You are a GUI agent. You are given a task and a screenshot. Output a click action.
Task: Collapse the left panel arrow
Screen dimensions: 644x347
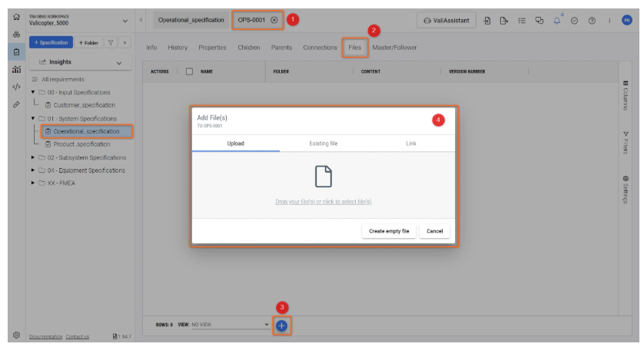tap(141, 20)
